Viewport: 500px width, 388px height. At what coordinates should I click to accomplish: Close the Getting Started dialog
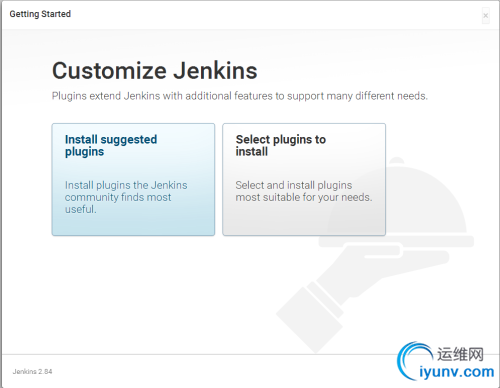coord(486,16)
